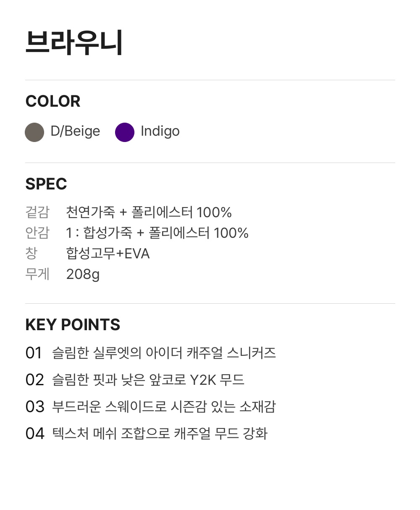Click the 208g weight value
420x510 pixels.
pos(83,274)
